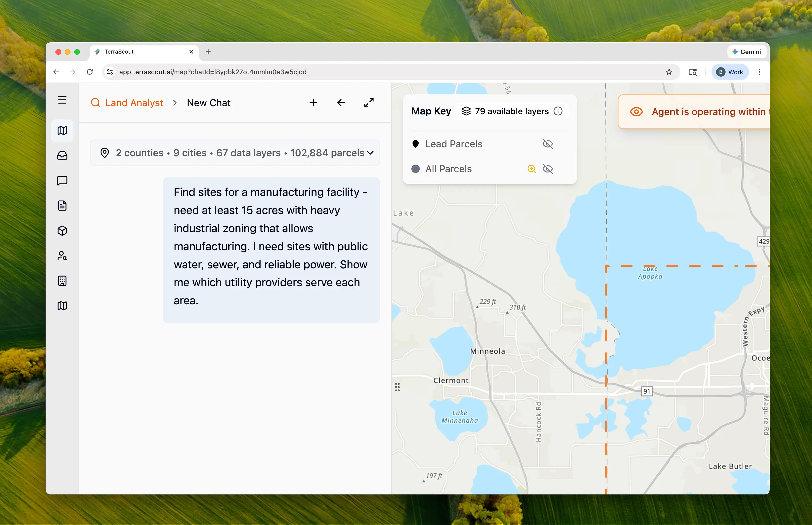Click the inbox icon in sidebar
This screenshot has height=525, width=812.
[62, 156]
